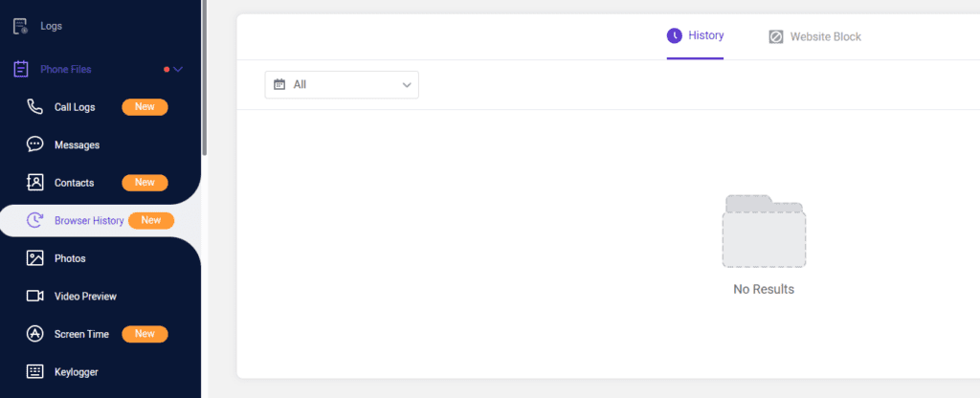Click the Contacts person icon
This screenshot has height=398, width=980.
[35, 182]
